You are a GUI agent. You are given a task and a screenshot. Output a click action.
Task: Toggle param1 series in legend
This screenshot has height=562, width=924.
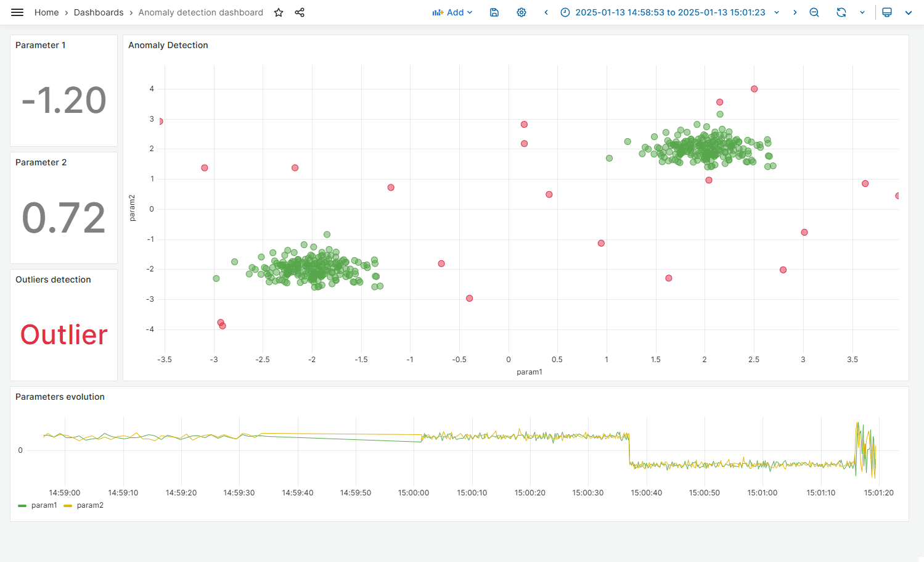click(44, 505)
